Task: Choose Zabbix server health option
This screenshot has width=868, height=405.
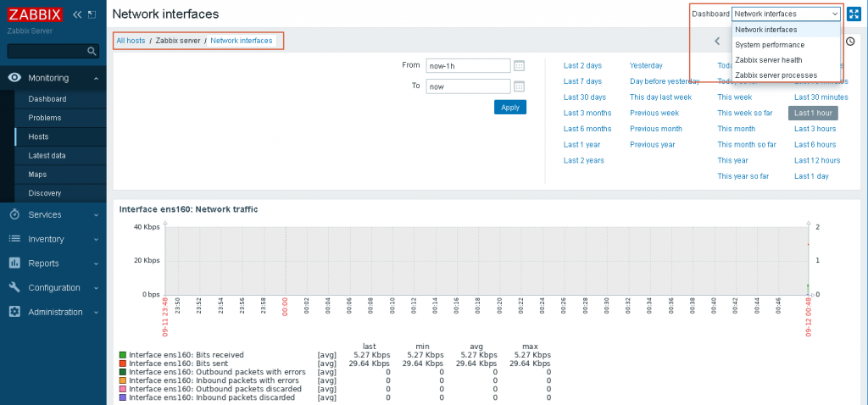Action: click(787, 60)
